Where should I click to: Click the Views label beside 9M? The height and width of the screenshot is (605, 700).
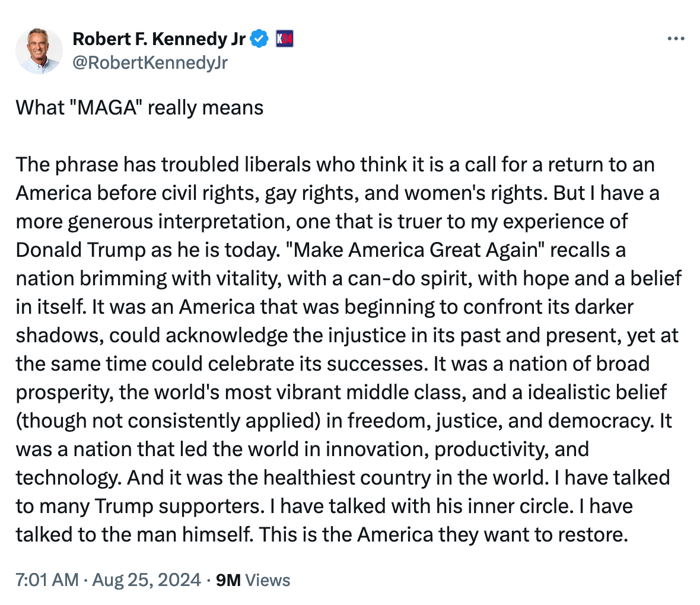268,579
